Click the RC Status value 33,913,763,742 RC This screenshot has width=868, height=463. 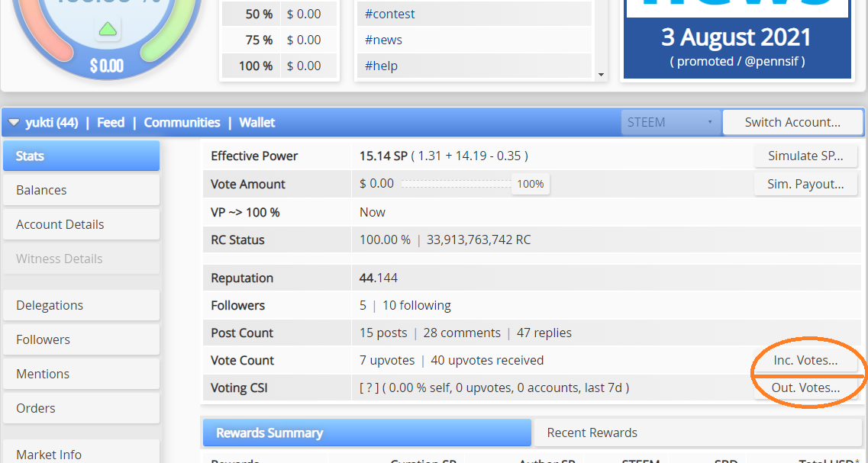click(x=479, y=240)
